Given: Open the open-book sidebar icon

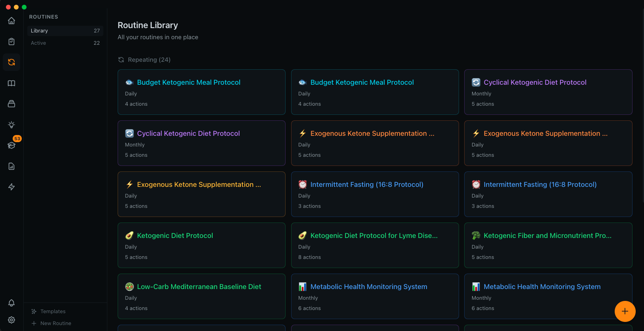Looking at the screenshot, I should (11, 83).
